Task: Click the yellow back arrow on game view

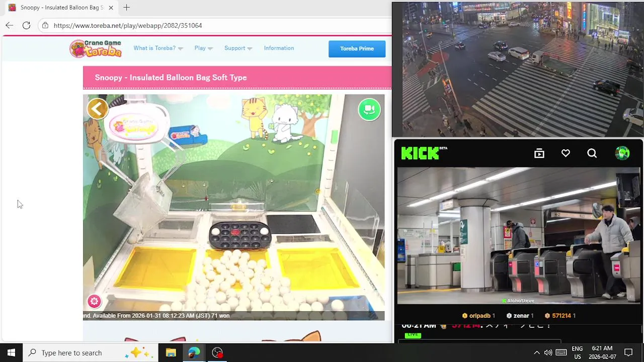Action: 98,109
